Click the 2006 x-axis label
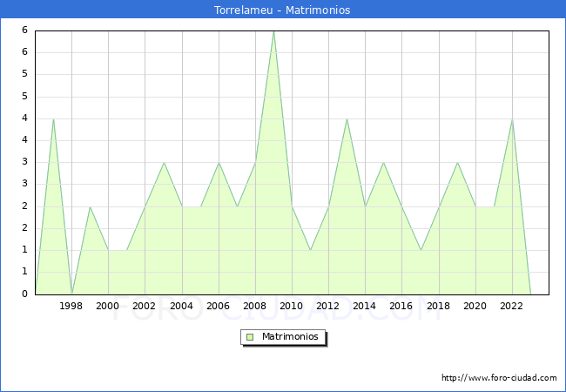Viewport: 566px width, 392px height. coord(218,306)
